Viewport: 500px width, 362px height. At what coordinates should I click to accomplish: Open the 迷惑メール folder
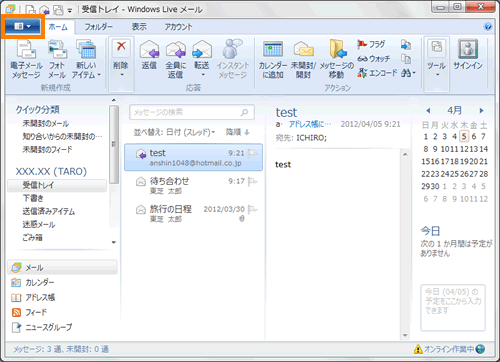click(x=39, y=224)
